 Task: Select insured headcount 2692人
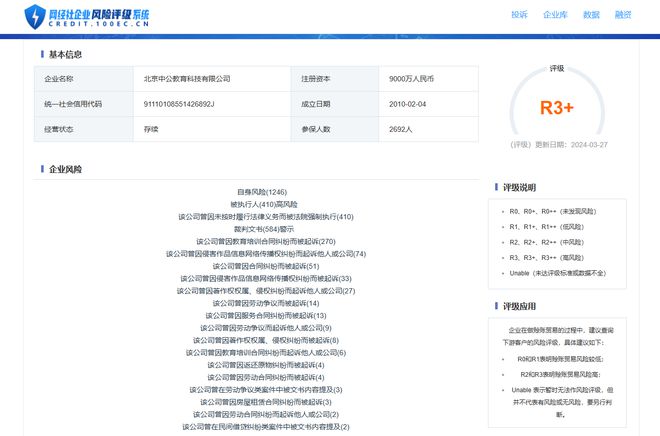pyautogui.click(x=400, y=129)
